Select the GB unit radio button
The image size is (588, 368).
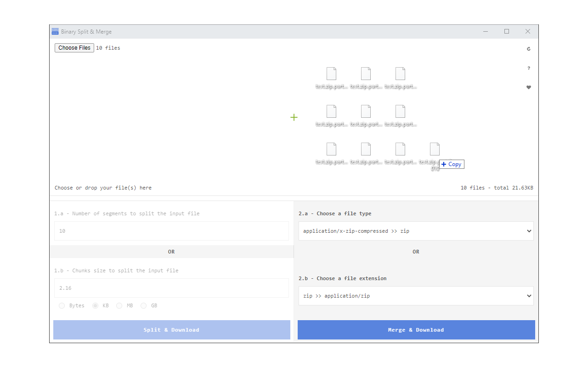[143, 305]
